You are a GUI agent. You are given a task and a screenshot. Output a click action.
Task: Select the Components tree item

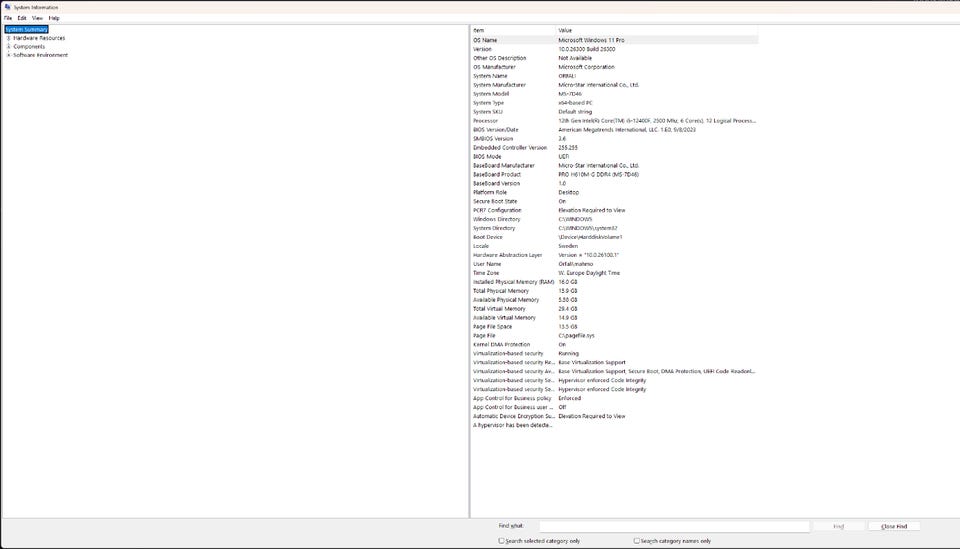tap(29, 47)
